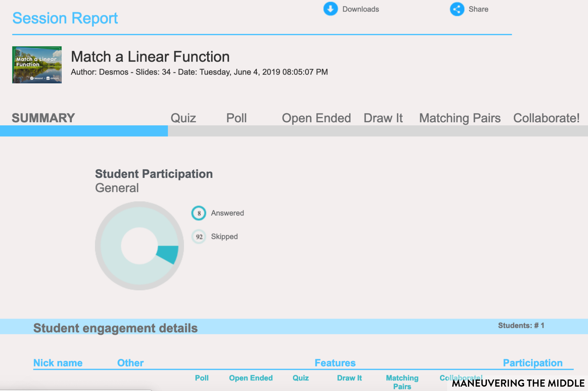Click the Skipped count circle icon
Screen dimensions: 588x391
coord(199,237)
